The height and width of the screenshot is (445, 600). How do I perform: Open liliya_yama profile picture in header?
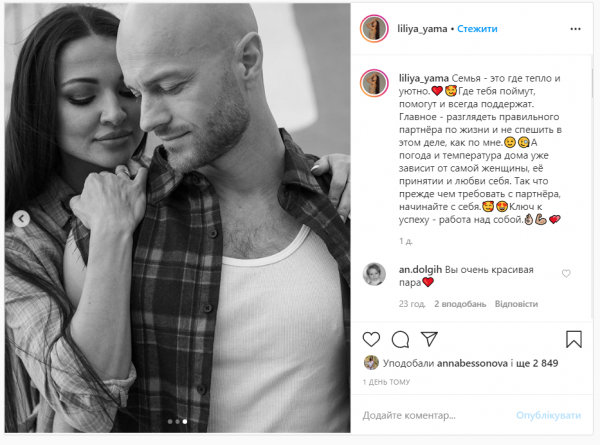tap(374, 29)
